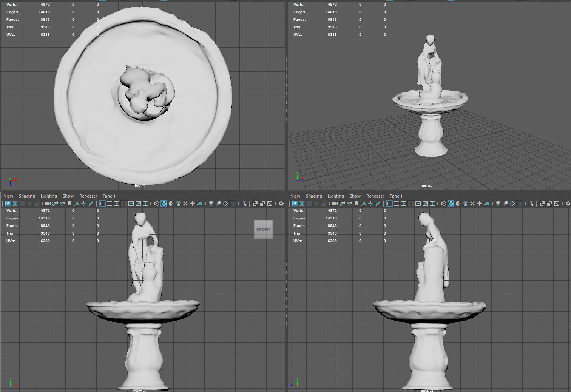Screen dimensions: 571x392
Task: Open Renderer menu in front view panel
Action: click(x=88, y=196)
